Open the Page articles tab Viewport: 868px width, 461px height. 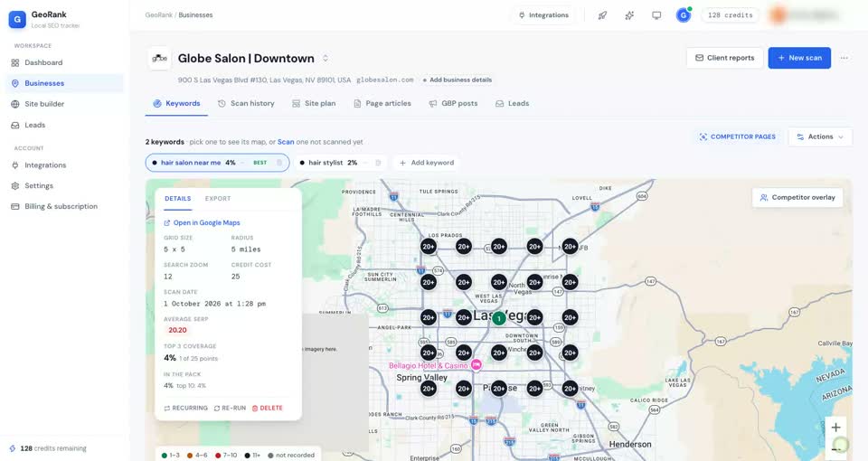coord(382,103)
